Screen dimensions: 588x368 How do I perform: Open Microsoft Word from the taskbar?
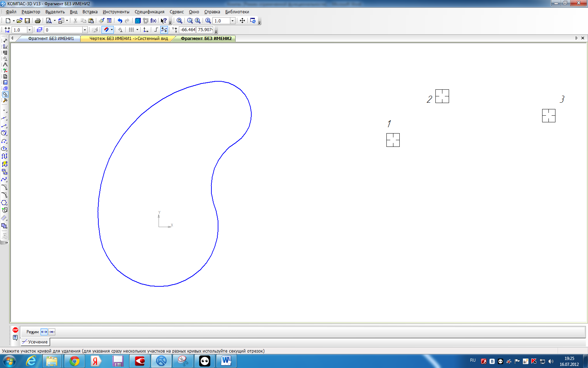[x=226, y=361]
